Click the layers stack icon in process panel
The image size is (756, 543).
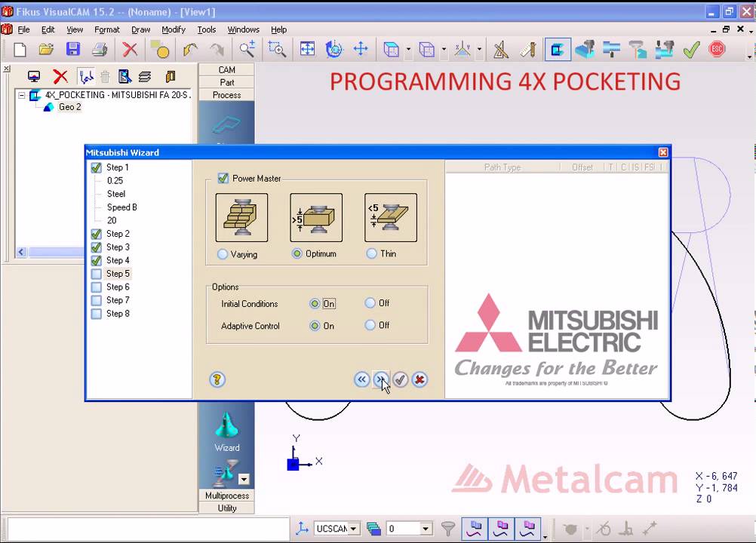[x=145, y=76]
